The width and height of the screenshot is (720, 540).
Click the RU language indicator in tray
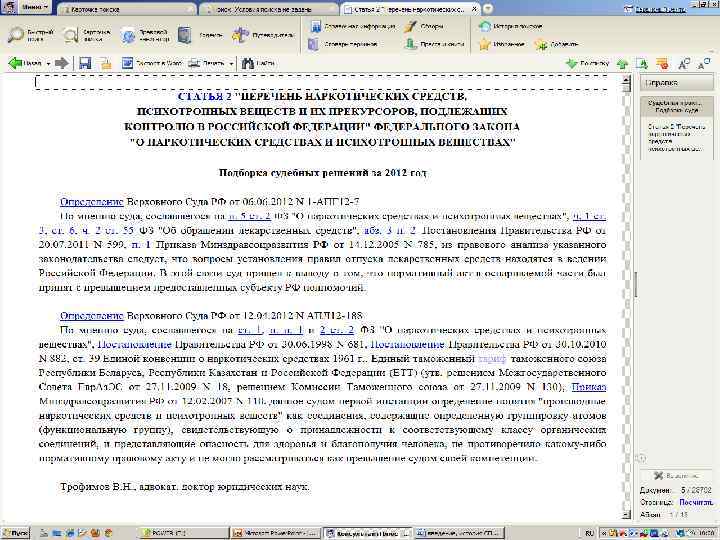pyautogui.click(x=590, y=533)
